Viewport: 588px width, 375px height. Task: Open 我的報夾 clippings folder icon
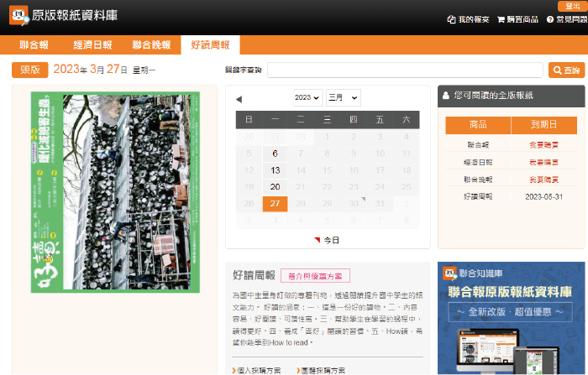pyautogui.click(x=452, y=18)
